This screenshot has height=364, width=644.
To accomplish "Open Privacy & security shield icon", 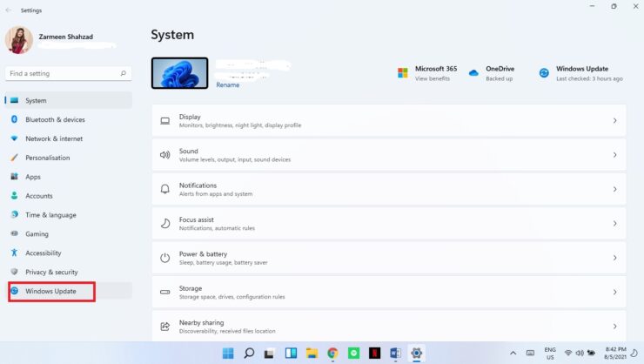I will [x=15, y=272].
